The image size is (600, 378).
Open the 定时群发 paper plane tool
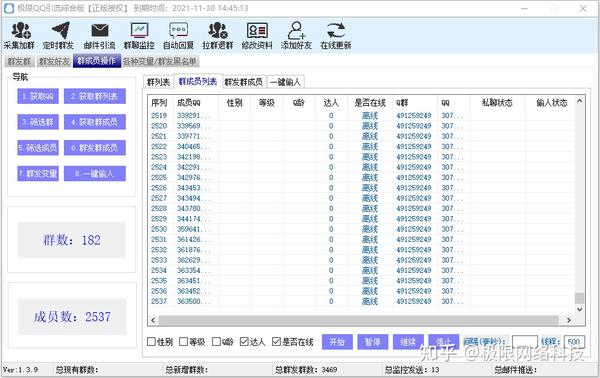pos(59,36)
